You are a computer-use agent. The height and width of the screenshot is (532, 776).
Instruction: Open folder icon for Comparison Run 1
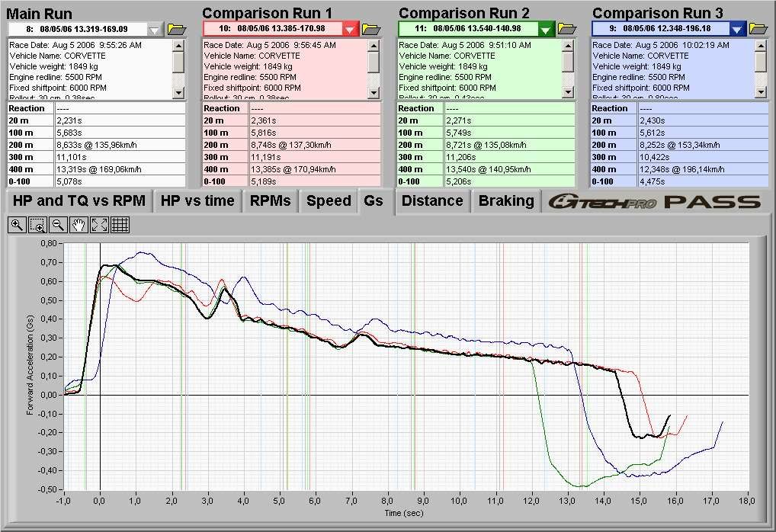(x=371, y=29)
